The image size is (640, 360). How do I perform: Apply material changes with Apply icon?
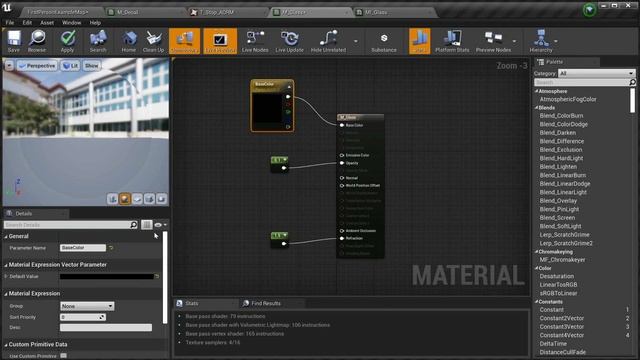[x=67, y=41]
